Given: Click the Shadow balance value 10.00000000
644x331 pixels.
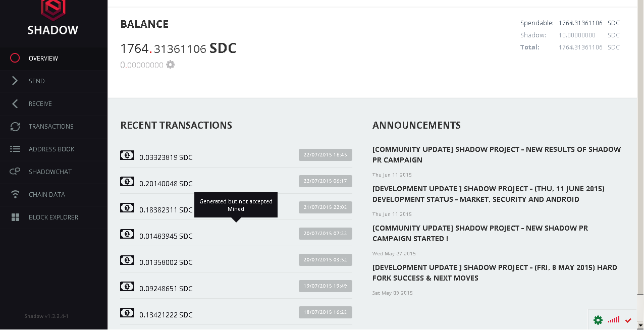Looking at the screenshot, I should point(577,35).
